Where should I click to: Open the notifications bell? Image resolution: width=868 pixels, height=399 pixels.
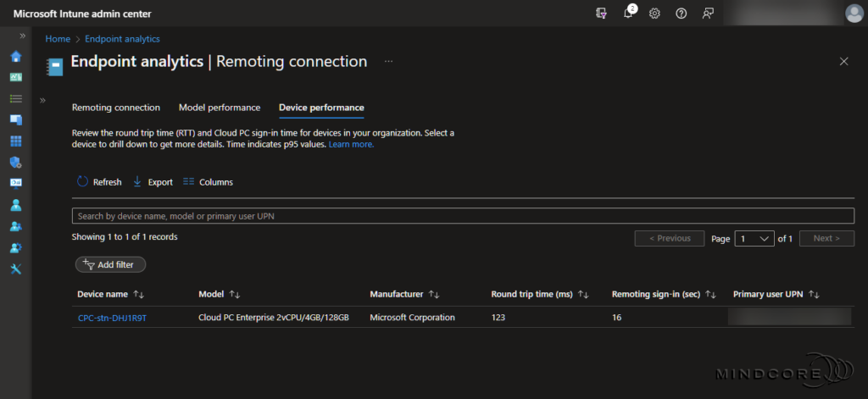tap(628, 14)
